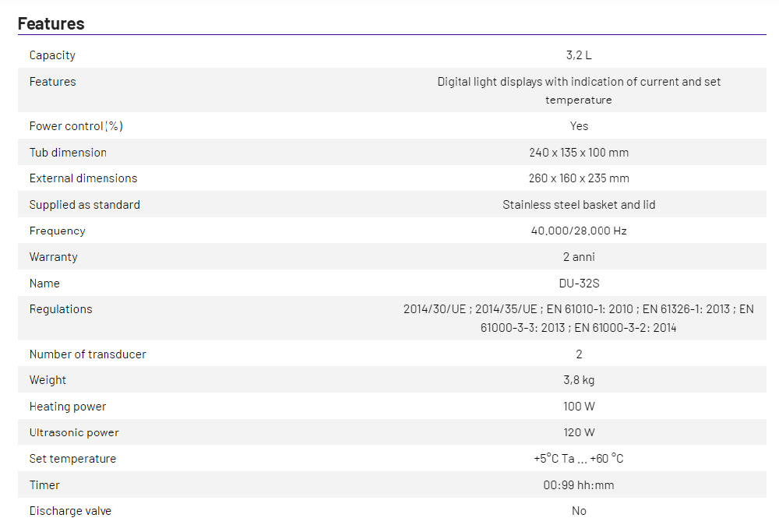Click the digital light displays description text

pyautogui.click(x=578, y=90)
